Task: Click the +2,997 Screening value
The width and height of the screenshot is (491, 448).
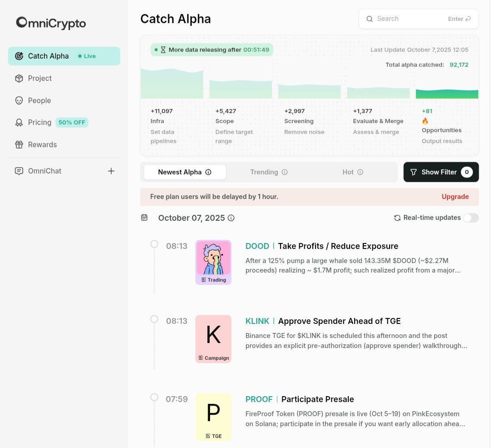Action: pos(294,111)
